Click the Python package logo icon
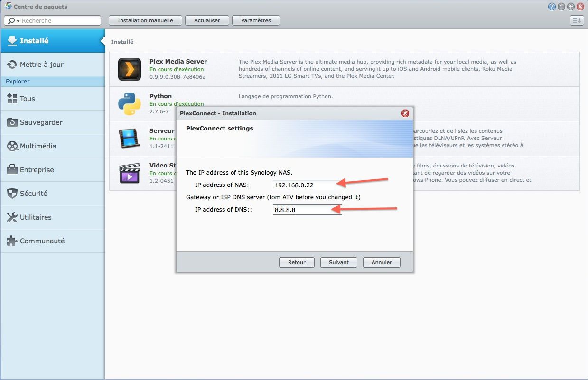Viewport: 588px width, 380px height. 130,104
